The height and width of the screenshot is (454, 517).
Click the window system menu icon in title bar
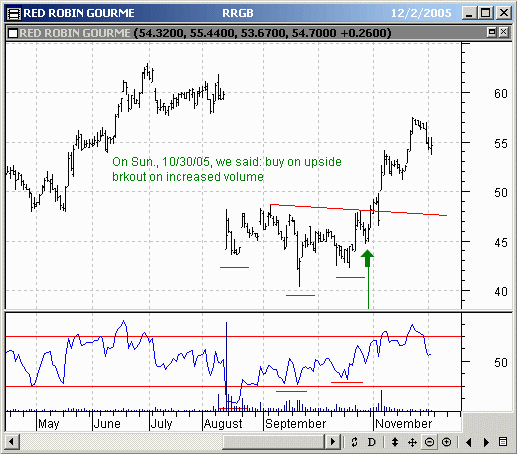point(13,13)
